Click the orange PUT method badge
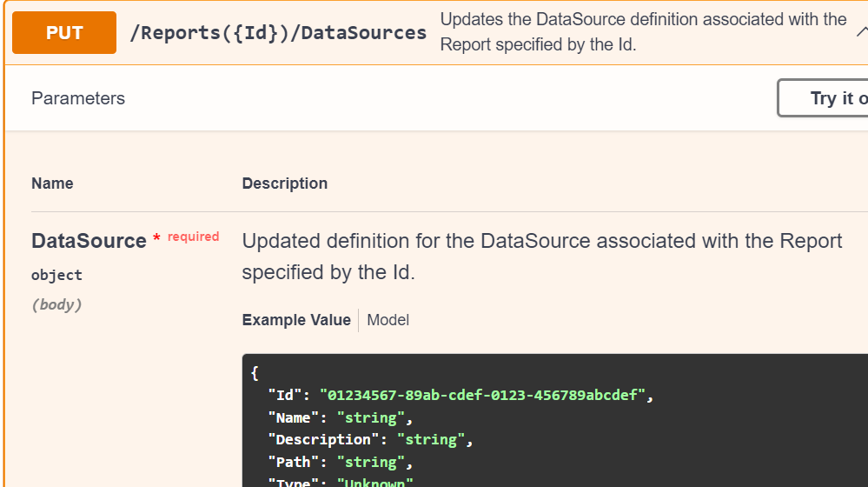The width and height of the screenshot is (868, 487). coord(64,33)
